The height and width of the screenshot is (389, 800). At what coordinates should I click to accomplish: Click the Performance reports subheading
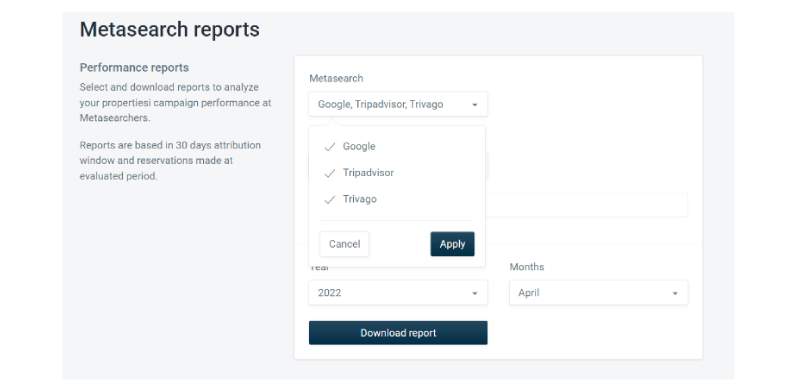[x=134, y=67]
